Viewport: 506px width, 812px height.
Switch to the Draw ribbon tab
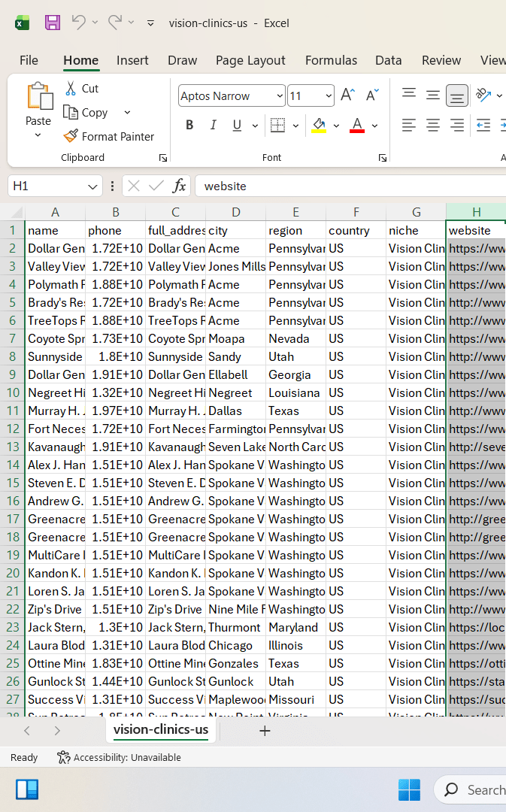point(182,60)
